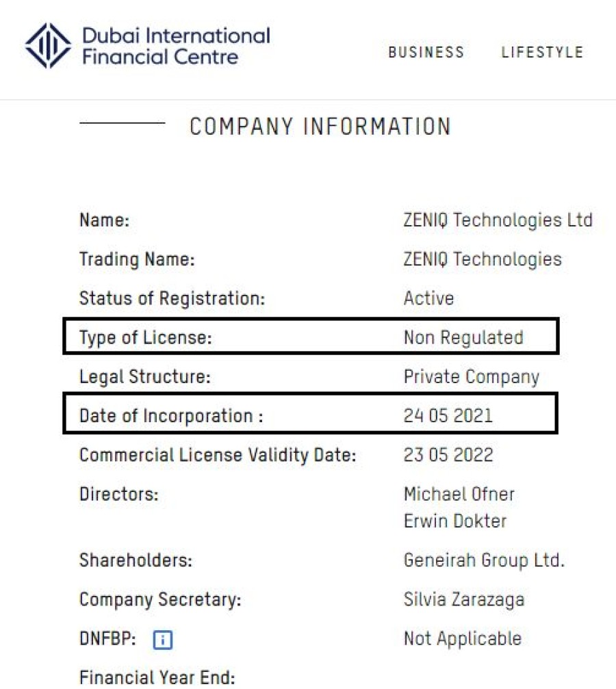616x689 pixels.
Task: Click the Private Company legal structure value
Action: point(472,377)
